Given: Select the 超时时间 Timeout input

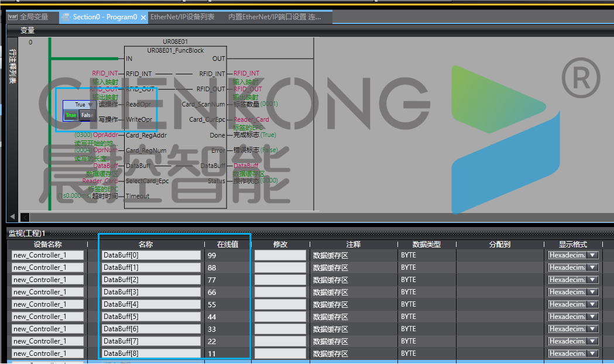Looking at the screenshot, I should (x=105, y=196).
